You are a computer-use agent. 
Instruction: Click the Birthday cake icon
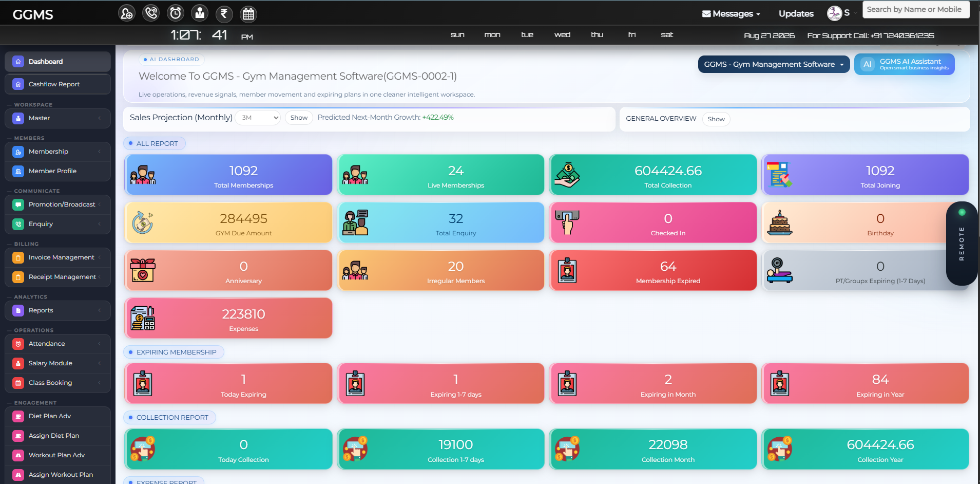779,222
